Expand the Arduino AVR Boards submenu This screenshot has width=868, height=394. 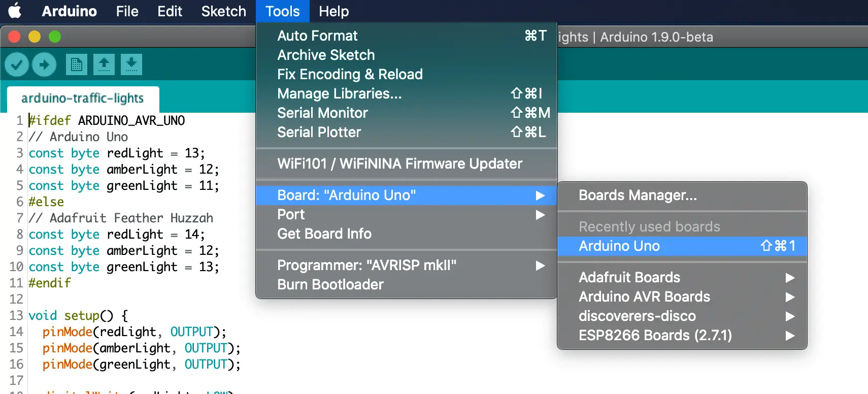click(644, 297)
